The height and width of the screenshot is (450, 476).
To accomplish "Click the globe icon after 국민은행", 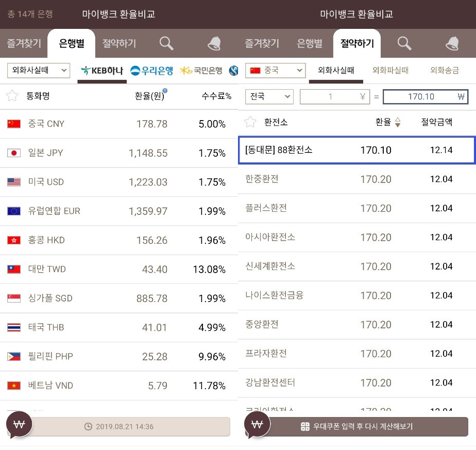I will coord(233,71).
